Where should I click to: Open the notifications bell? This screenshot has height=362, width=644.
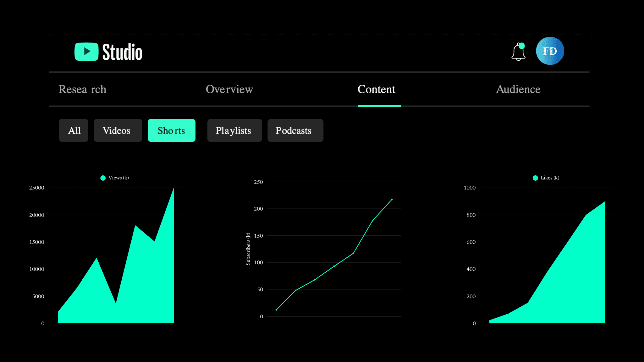click(518, 52)
